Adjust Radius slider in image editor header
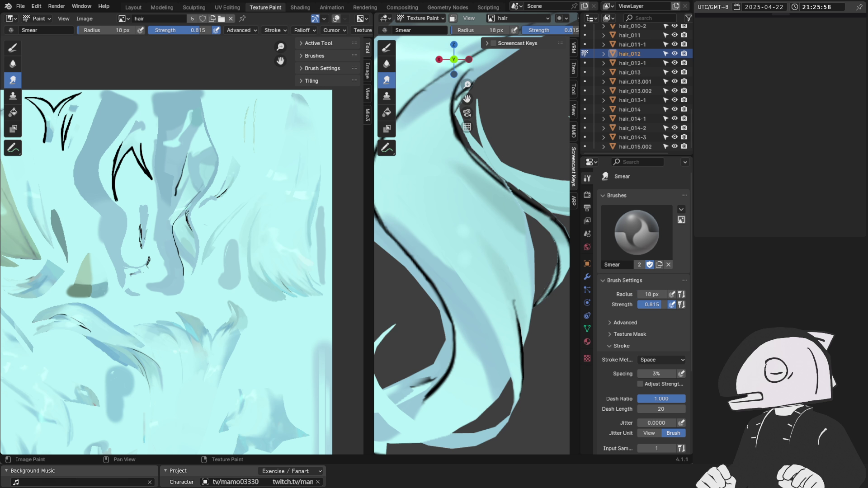Viewport: 868px width, 488px height. pos(106,30)
